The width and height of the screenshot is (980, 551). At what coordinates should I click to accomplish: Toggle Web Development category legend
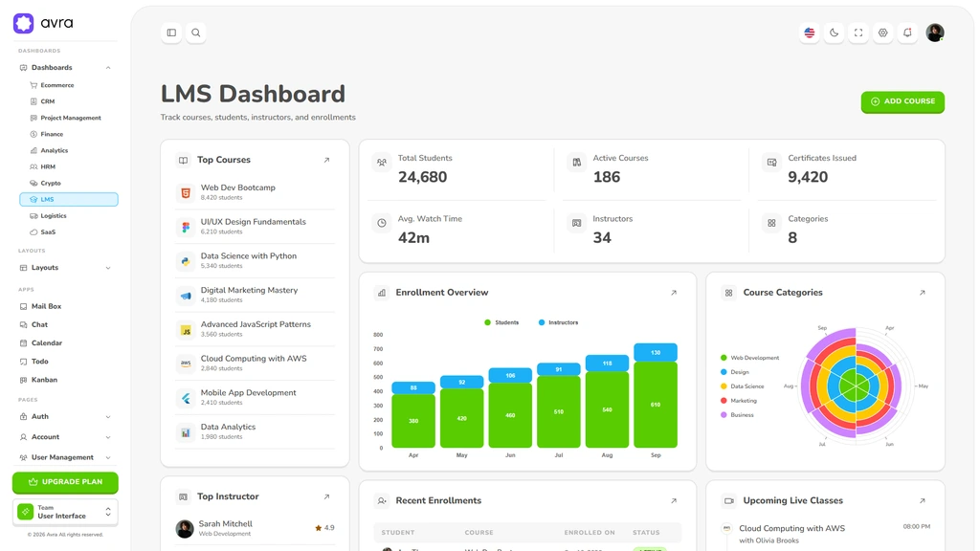[750, 358]
